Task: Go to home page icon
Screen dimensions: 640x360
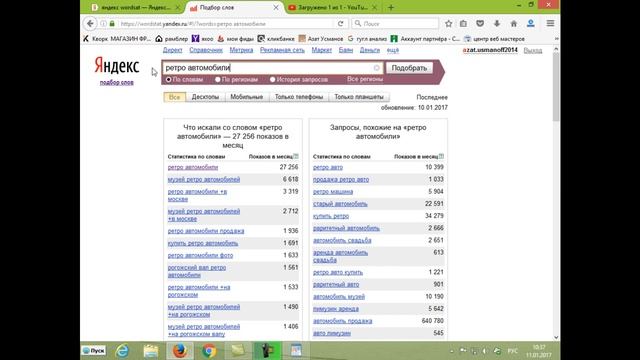Action: click(x=513, y=24)
